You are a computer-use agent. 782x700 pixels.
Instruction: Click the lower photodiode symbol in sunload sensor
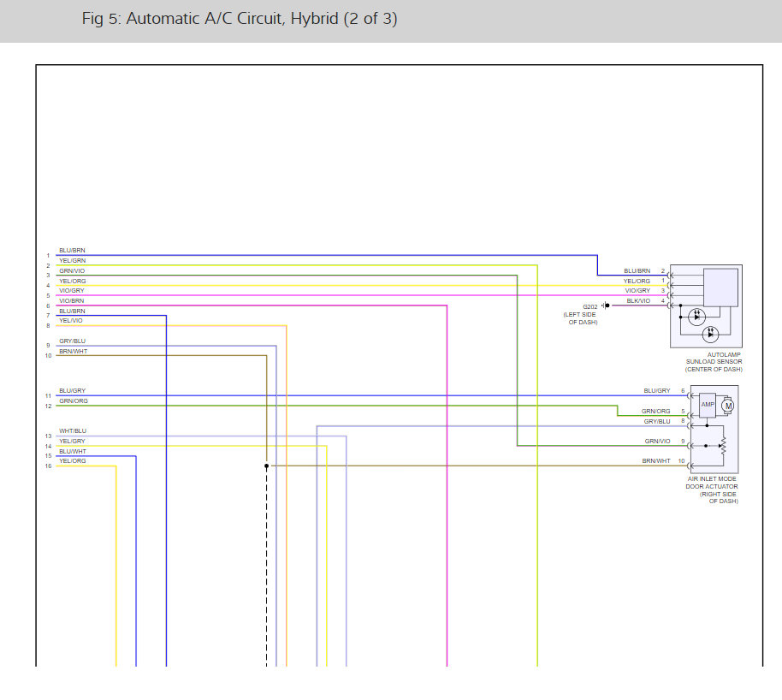point(710,335)
